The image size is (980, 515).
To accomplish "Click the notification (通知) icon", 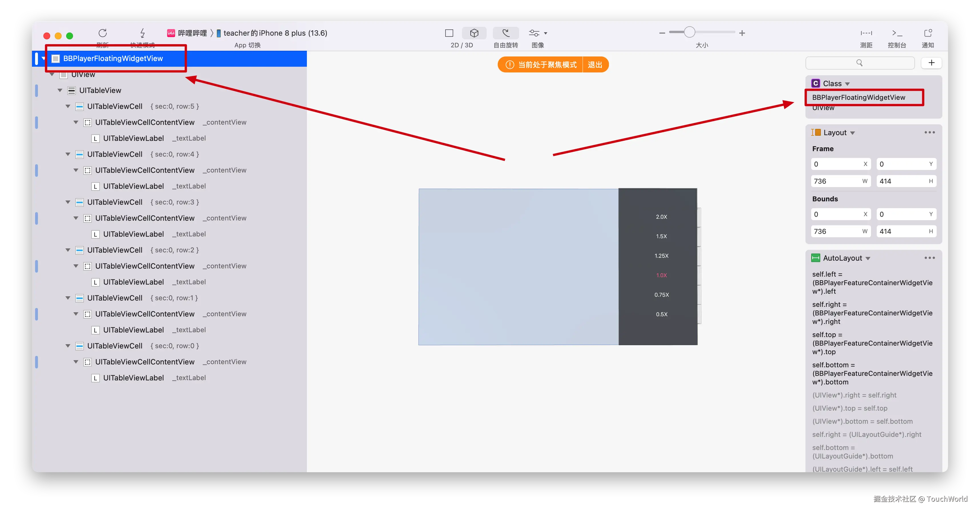I will click(x=928, y=33).
